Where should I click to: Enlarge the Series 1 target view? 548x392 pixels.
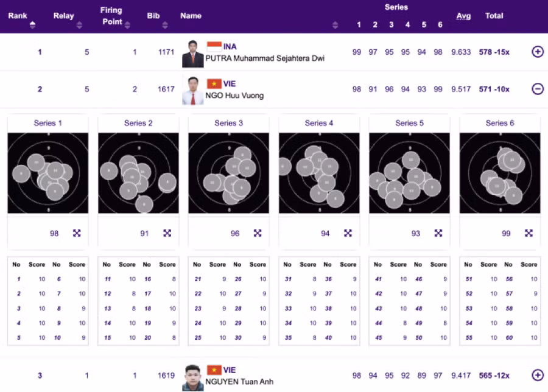coord(77,233)
